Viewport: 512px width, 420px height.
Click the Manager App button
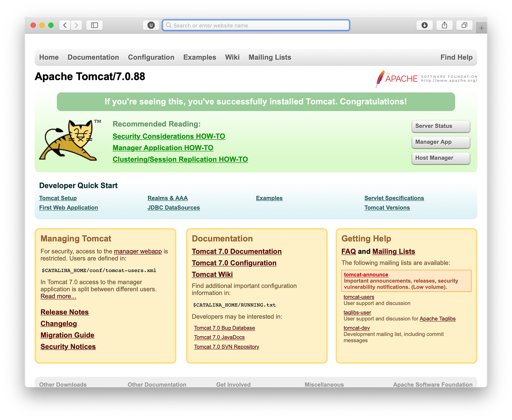(x=441, y=142)
